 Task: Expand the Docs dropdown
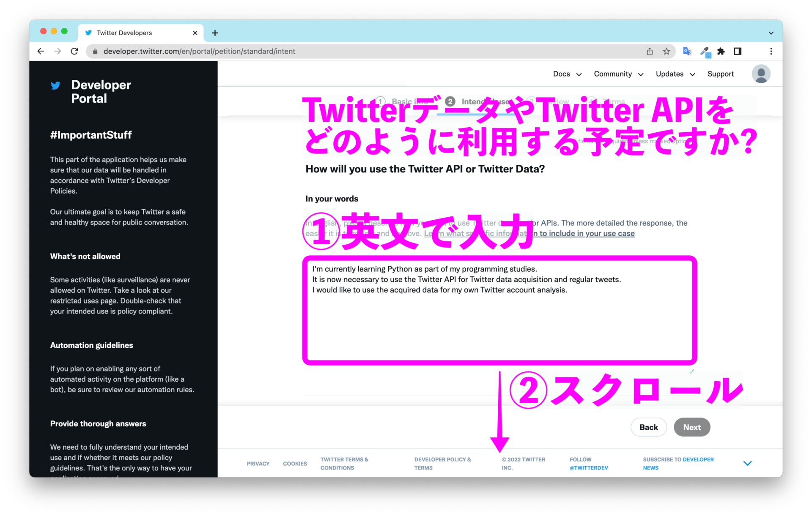pos(567,74)
